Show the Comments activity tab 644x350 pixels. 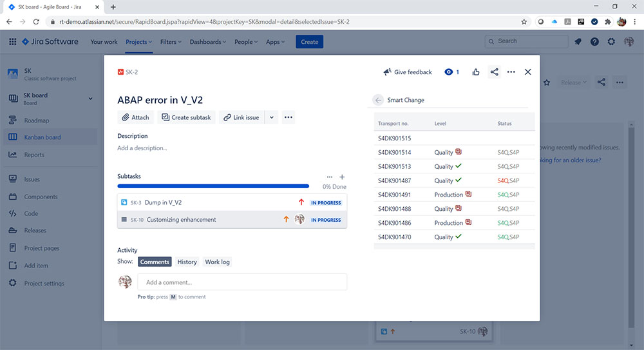155,262
